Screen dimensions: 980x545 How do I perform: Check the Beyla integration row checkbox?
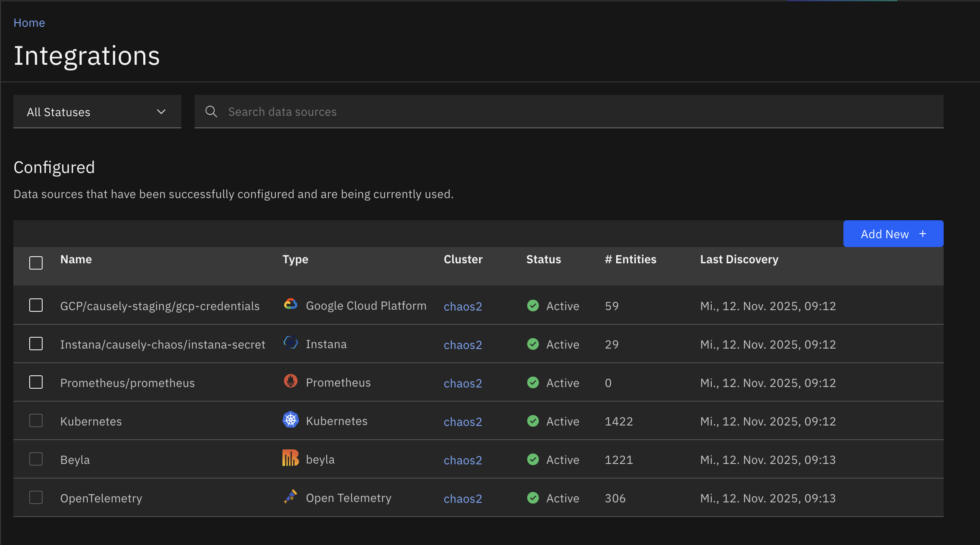click(x=36, y=458)
